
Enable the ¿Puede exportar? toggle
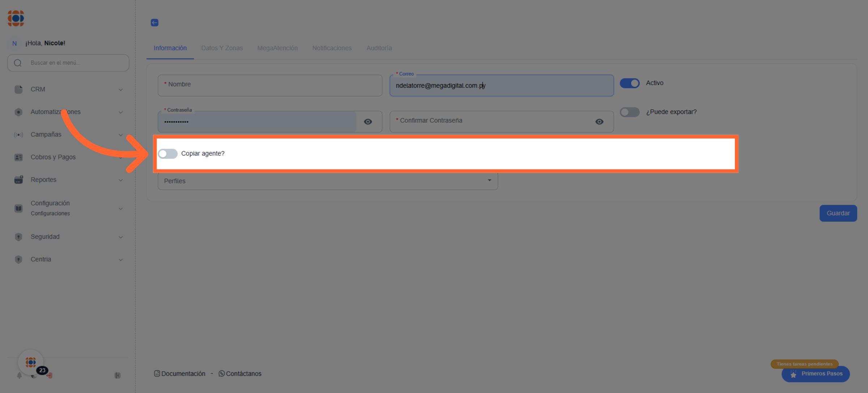coord(630,112)
